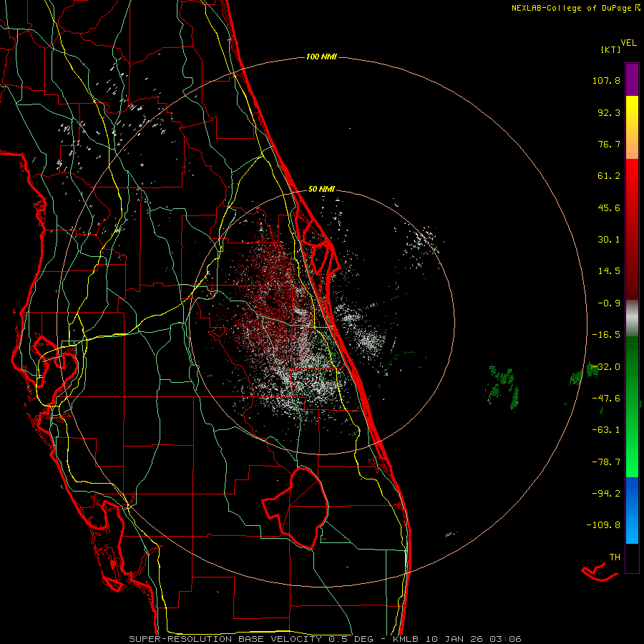This screenshot has height=644, width=644.
Task: Select the -47.6 legend value
Action: tap(606, 399)
